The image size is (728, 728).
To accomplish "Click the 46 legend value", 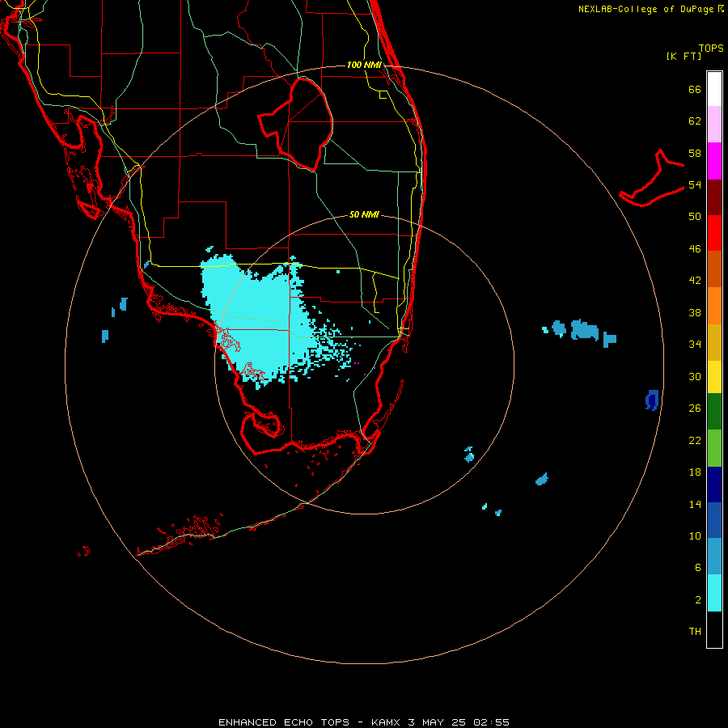I will tap(695, 249).
